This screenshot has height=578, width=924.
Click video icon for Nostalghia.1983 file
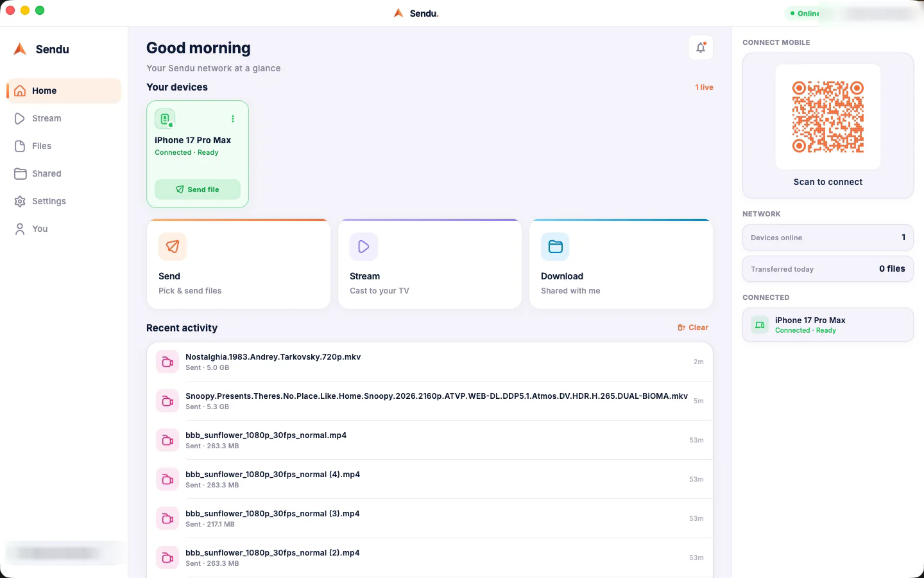167,362
